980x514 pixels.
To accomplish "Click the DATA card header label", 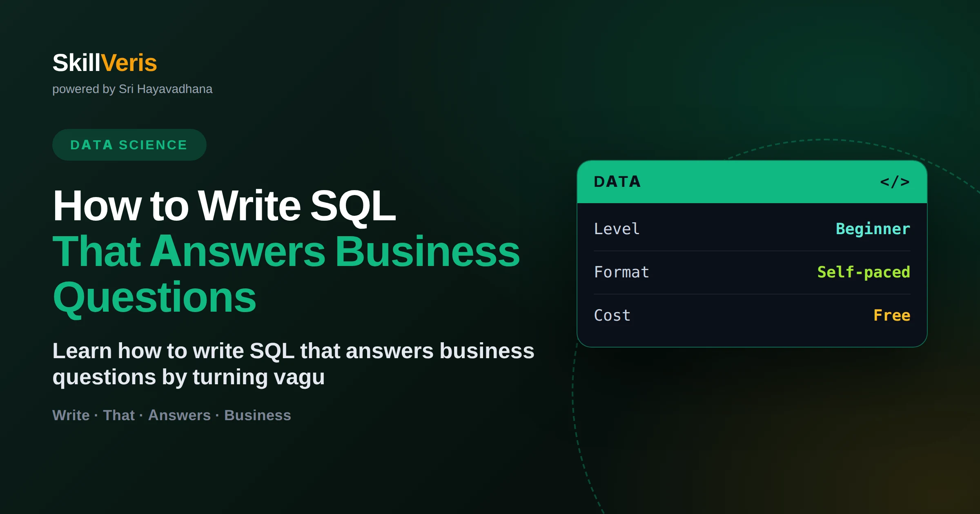I will [617, 182].
